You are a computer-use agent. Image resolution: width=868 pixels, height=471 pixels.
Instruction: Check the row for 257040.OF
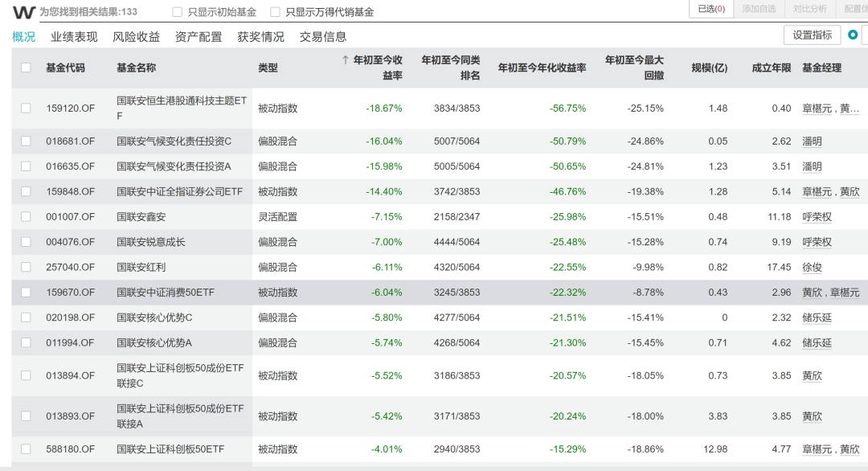tap(26, 267)
